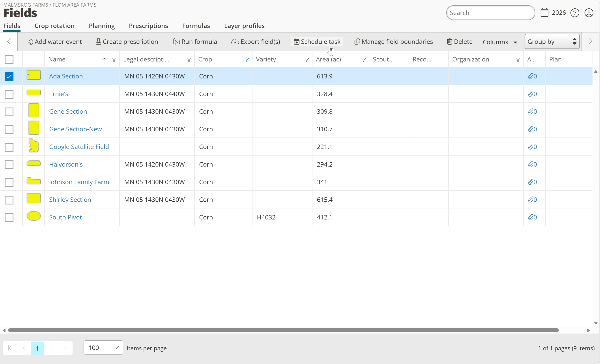Select the Fields tab
This screenshot has height=364, width=600.
12,26
